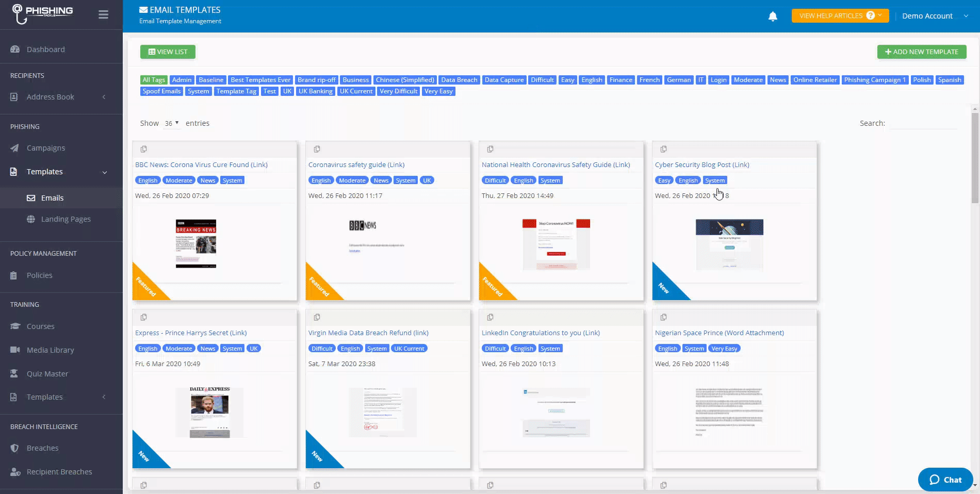Click the Dashboard icon in sidebar

pos(15,50)
